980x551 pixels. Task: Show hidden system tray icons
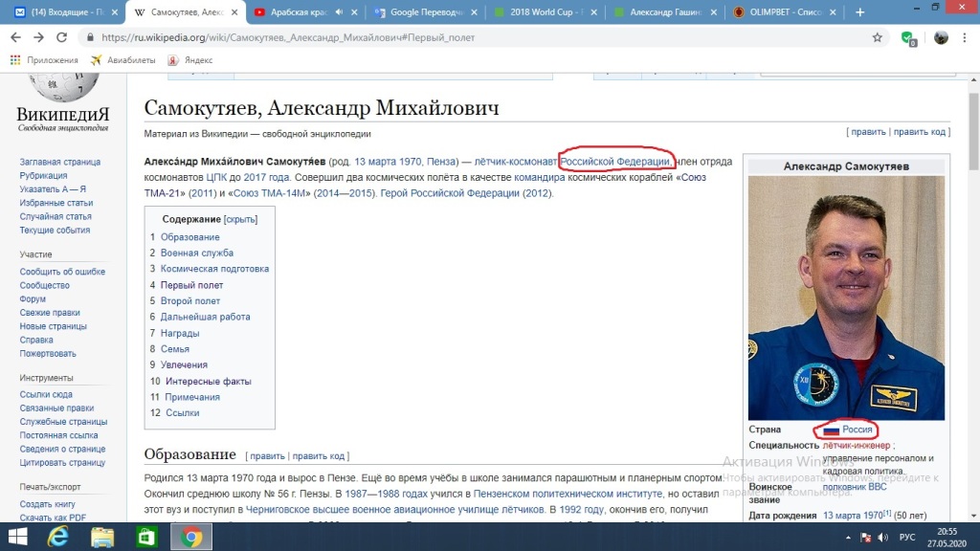[x=848, y=538]
